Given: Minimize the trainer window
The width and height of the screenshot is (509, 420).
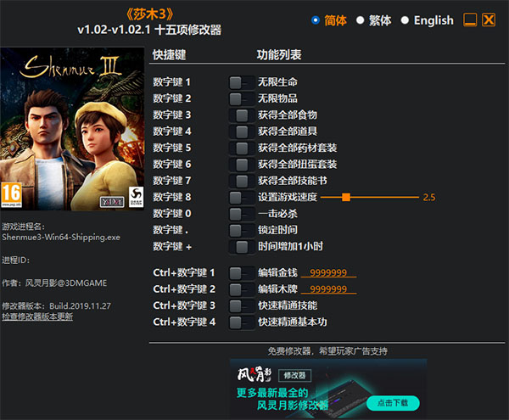Looking at the screenshot, I should pos(470,20).
